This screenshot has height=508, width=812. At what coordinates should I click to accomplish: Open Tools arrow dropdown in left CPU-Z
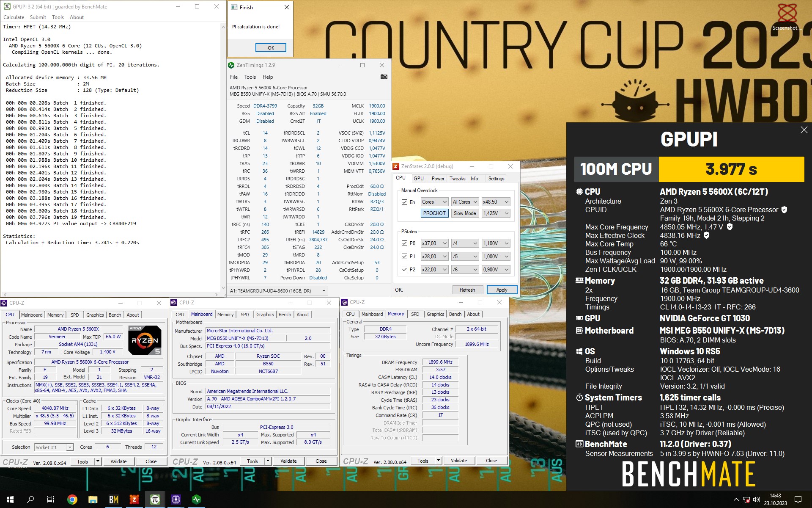click(98, 461)
